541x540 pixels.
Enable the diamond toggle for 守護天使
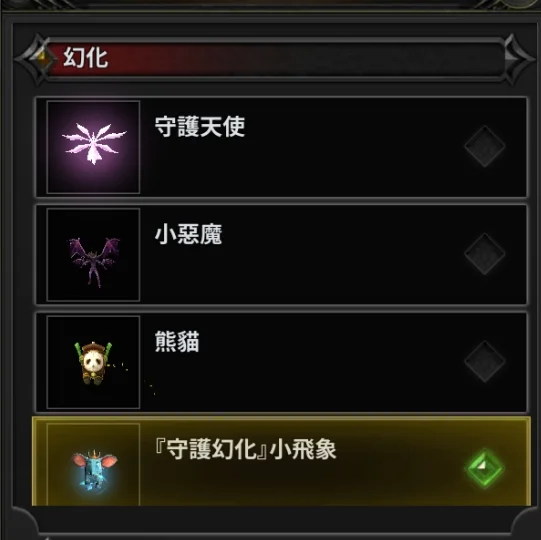click(485, 146)
